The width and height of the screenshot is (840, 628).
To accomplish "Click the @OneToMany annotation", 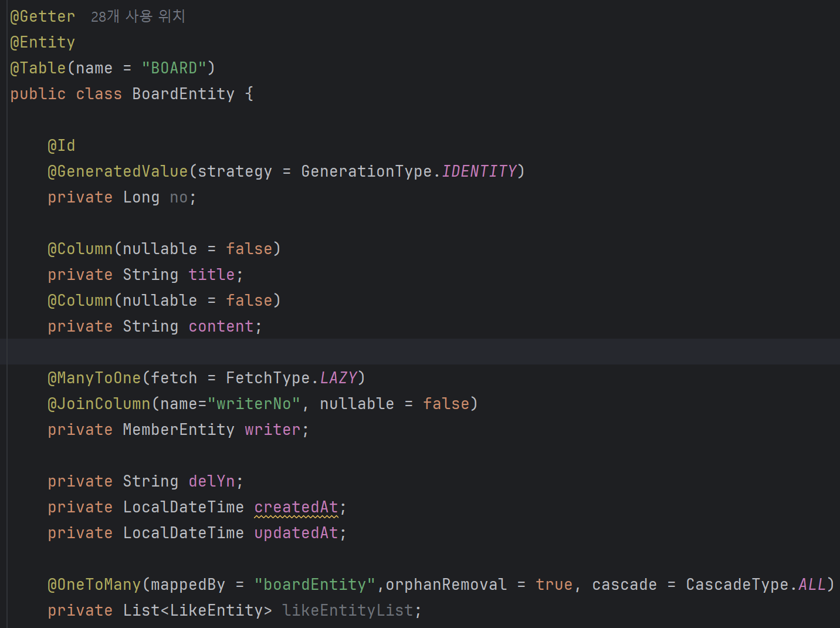I will pos(94,585).
